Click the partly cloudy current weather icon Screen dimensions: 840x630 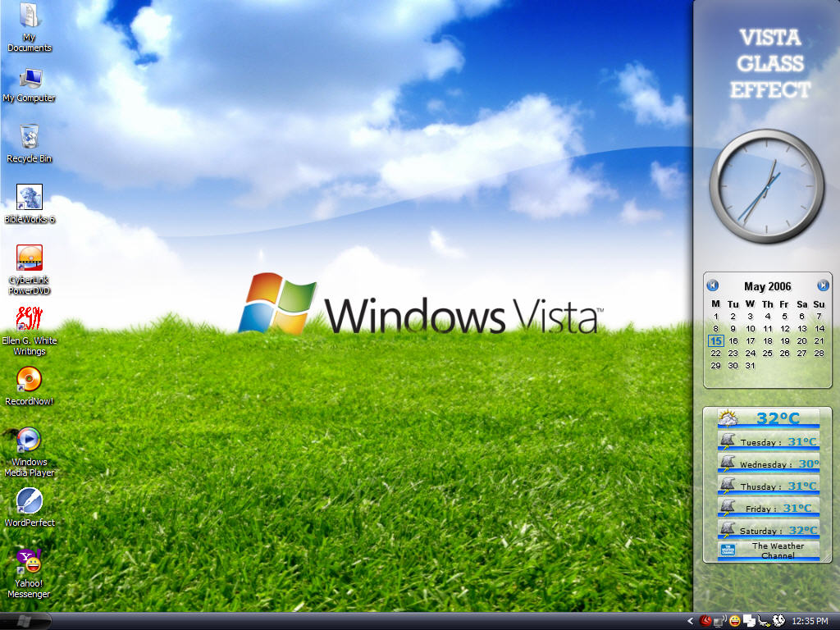[728, 418]
